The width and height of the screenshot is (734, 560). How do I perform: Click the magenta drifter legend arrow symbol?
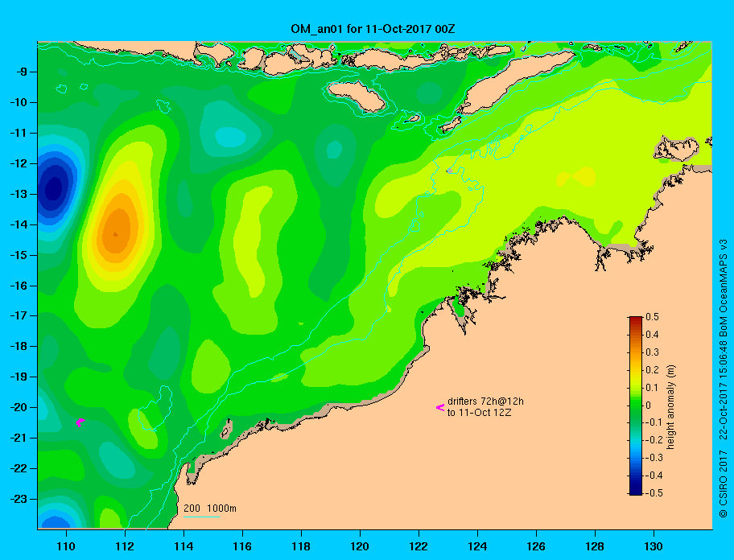point(440,407)
